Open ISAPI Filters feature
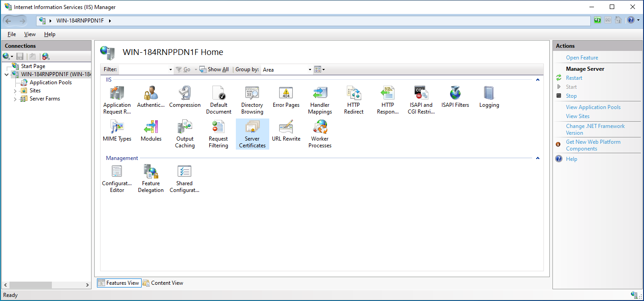The image size is (644, 301). click(455, 97)
